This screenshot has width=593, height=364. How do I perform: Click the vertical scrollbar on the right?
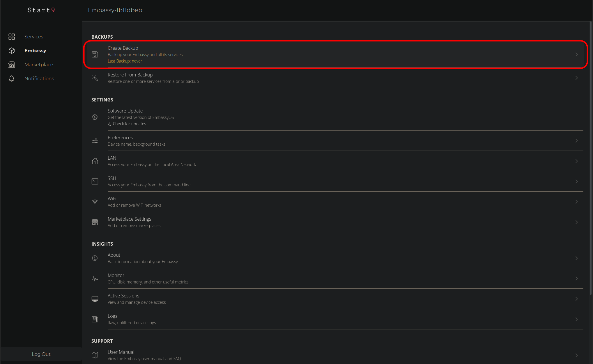tap(591, 157)
